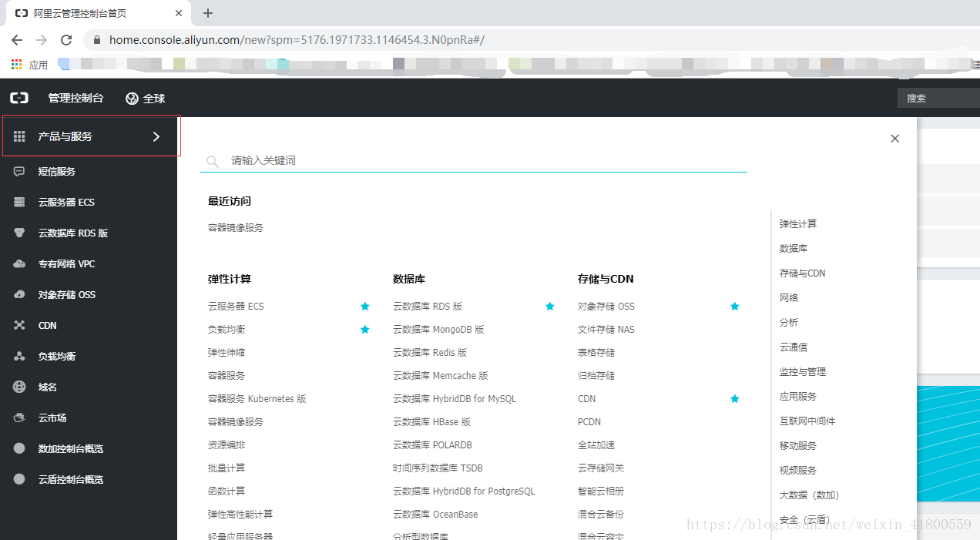Toggle favorite star for 云数据库 RDS 版
This screenshot has height=540, width=980.
tap(550, 306)
